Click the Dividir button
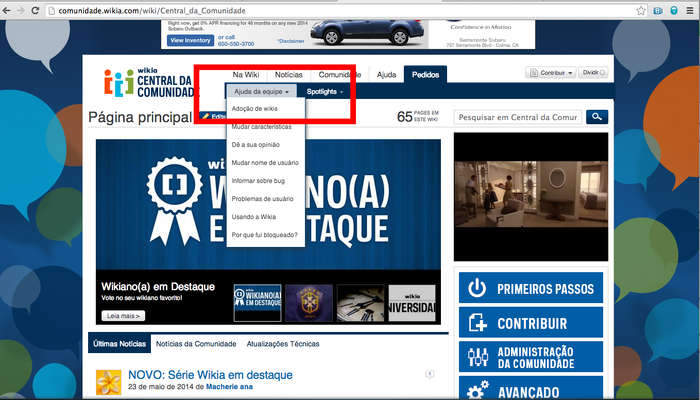Image resolution: width=700 pixels, height=400 pixels. coord(593,72)
